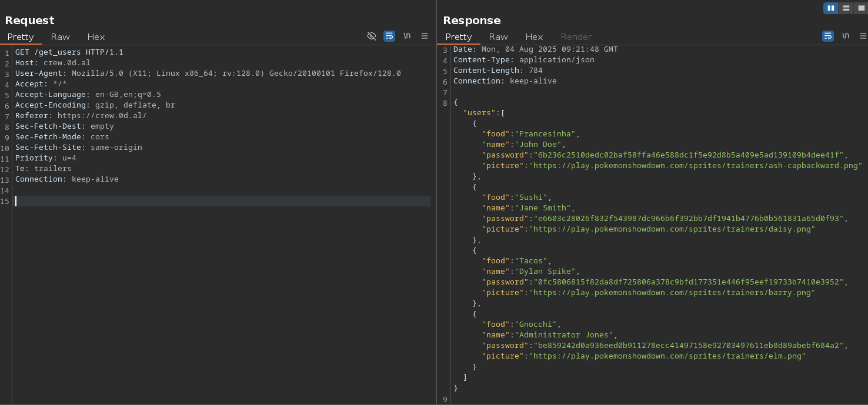
Task: Switch to combined single-pane layout
Action: pos(862,8)
